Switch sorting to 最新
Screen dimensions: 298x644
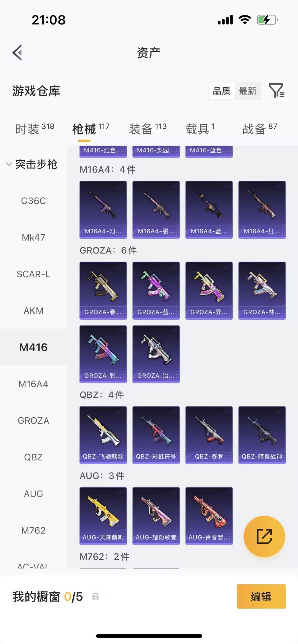tap(248, 91)
